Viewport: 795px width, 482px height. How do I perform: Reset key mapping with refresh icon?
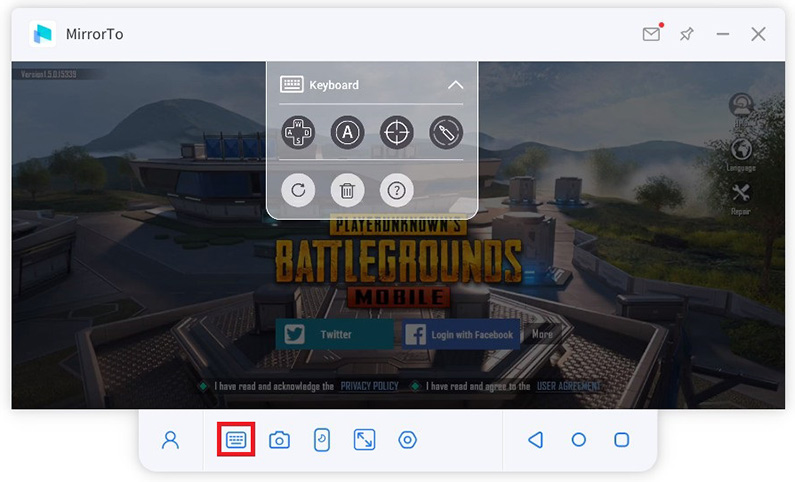298,190
